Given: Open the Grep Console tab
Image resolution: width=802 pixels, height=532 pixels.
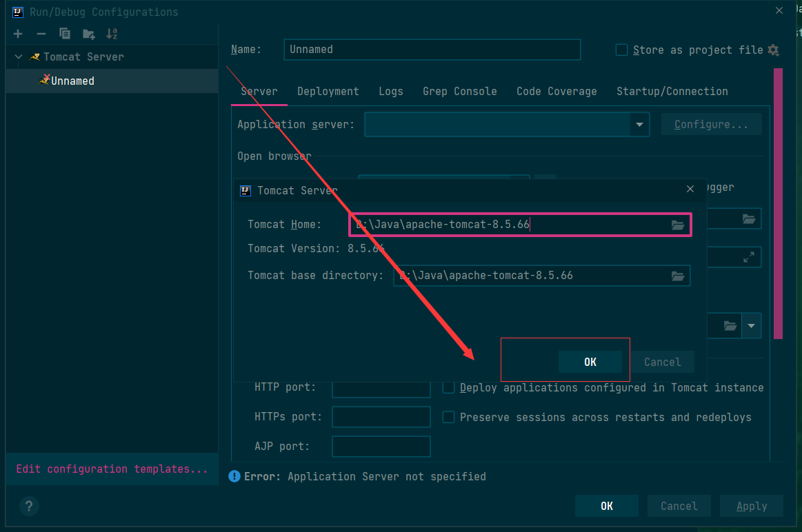Looking at the screenshot, I should click(x=460, y=92).
